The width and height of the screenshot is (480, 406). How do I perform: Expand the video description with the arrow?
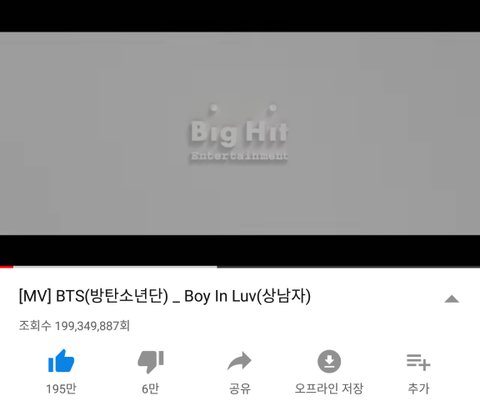[452, 299]
